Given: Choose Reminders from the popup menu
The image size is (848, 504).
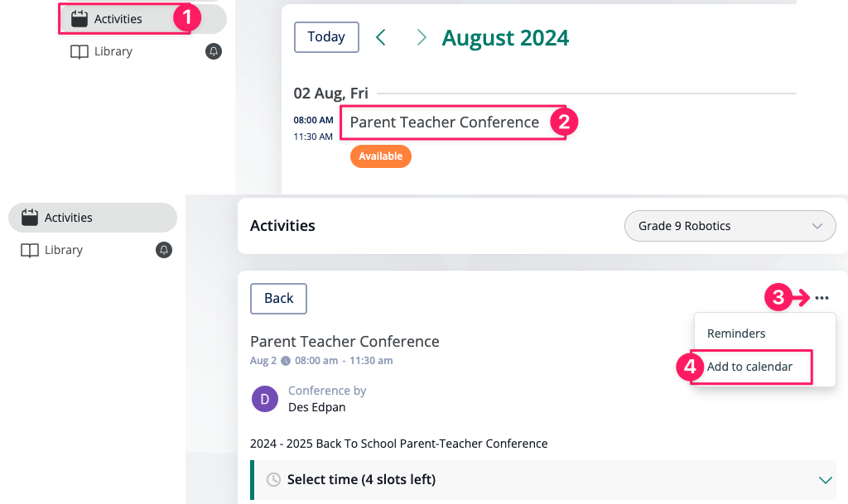Looking at the screenshot, I should pyautogui.click(x=736, y=334).
